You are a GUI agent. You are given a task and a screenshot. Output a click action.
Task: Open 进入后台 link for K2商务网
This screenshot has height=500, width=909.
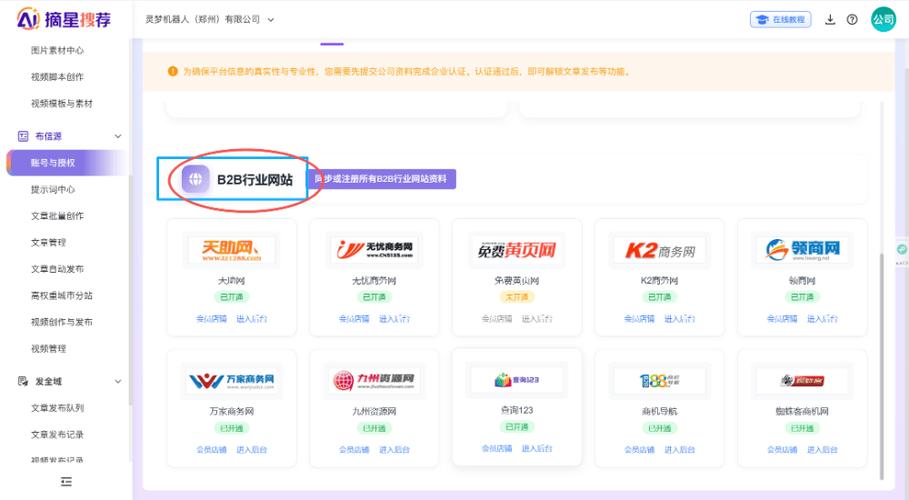click(x=679, y=319)
